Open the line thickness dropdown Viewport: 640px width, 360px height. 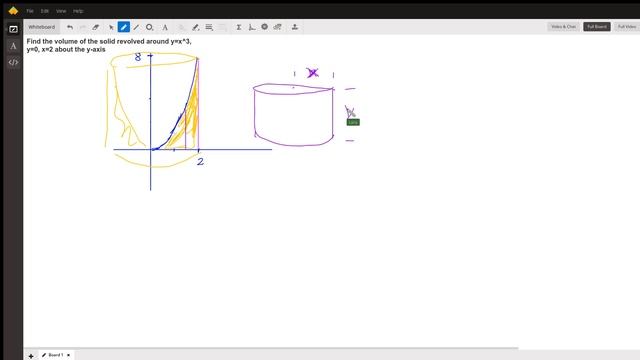209,27
